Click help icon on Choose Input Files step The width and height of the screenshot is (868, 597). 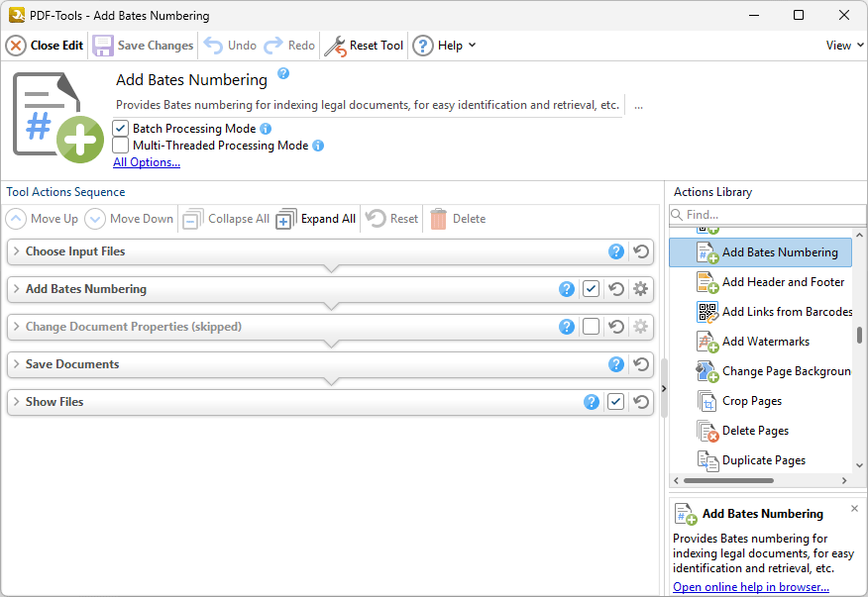(616, 251)
